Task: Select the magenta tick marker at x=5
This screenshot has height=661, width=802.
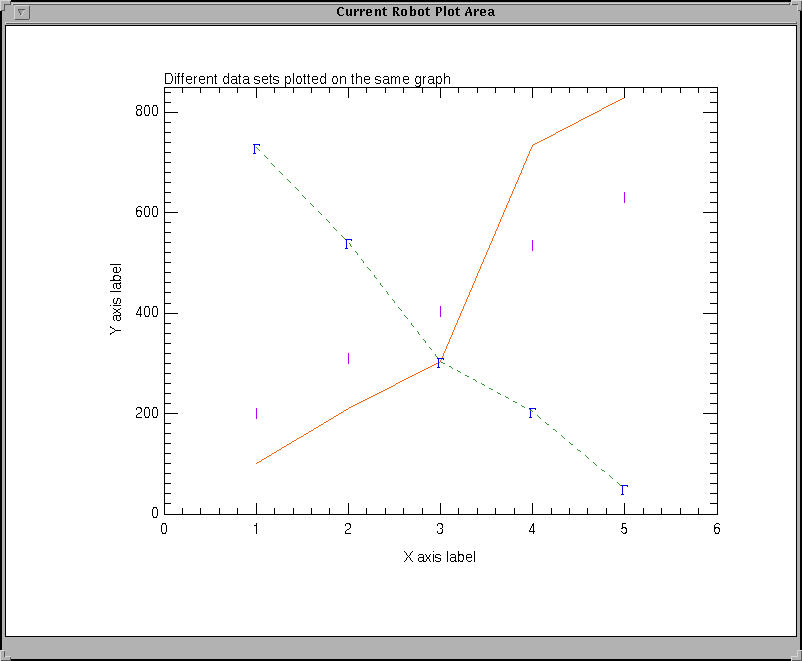Action: [624, 197]
